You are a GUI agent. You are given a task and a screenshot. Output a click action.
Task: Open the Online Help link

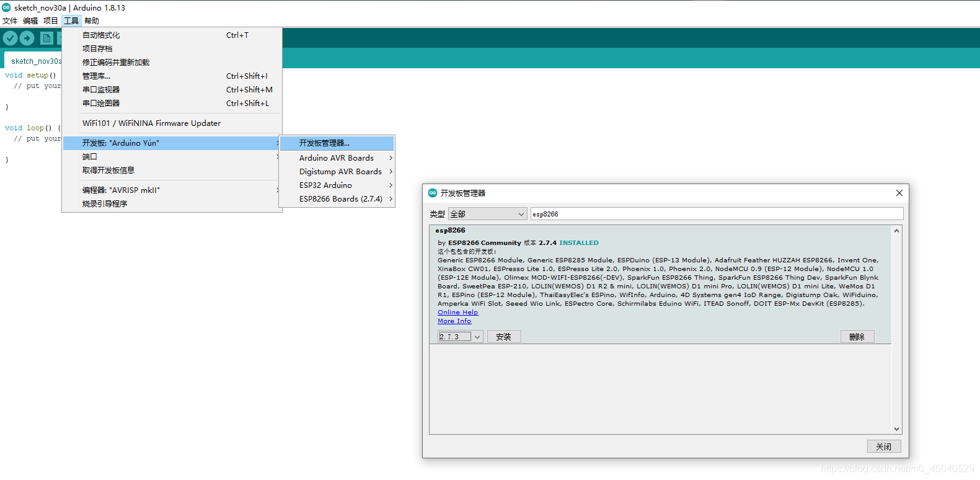pos(457,313)
